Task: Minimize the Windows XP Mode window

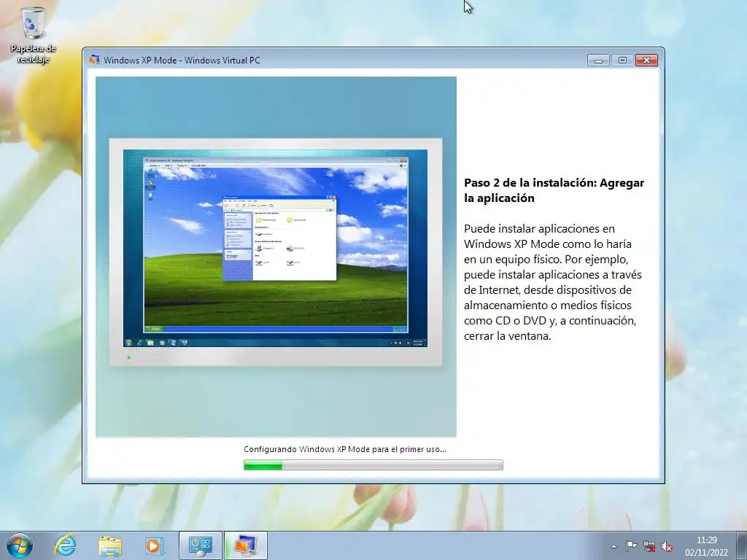Action: [x=598, y=60]
